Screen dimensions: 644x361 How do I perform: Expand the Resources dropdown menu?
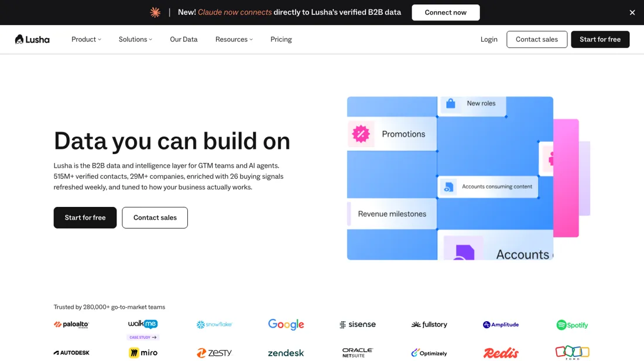coord(234,39)
